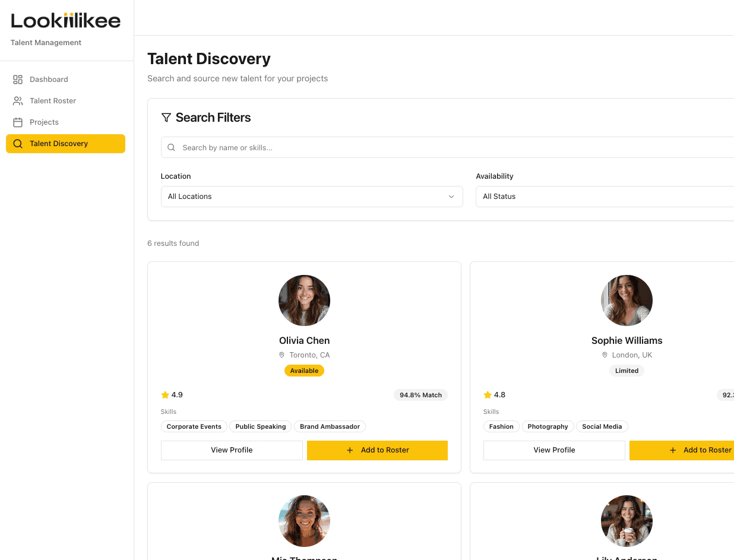
Task: Click the Skills label on Sophie's card
Action: point(491,412)
